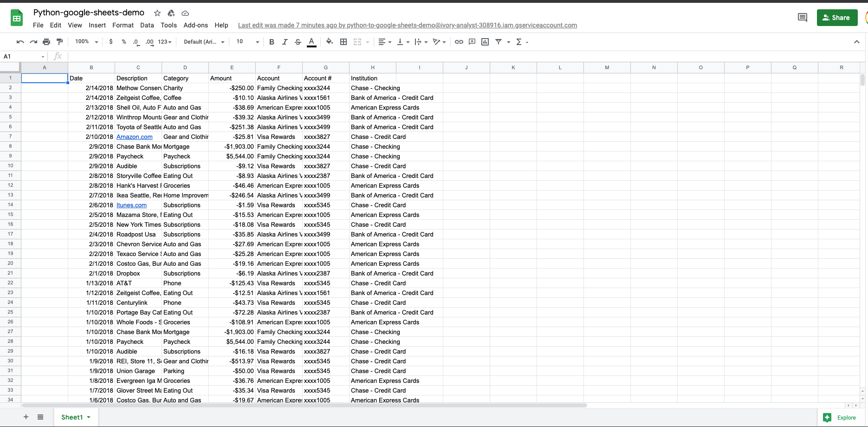Open text rotation dropdown
868x427 pixels.
click(439, 42)
